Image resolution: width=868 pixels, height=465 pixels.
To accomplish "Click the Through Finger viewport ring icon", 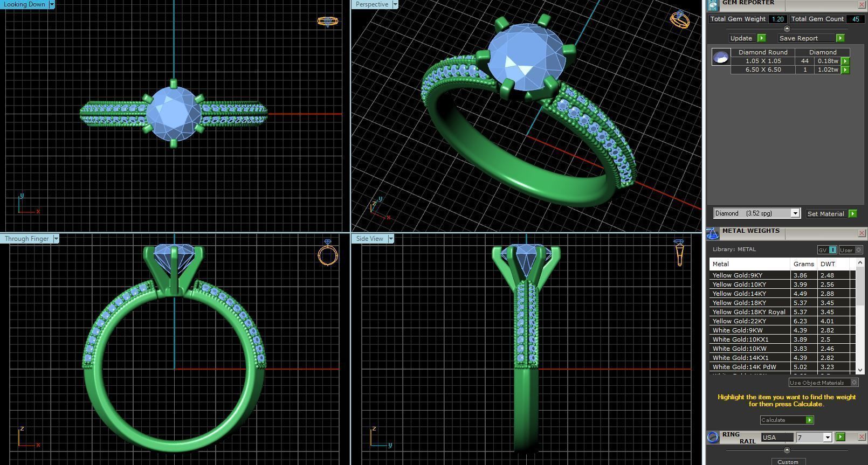I will tap(327, 252).
